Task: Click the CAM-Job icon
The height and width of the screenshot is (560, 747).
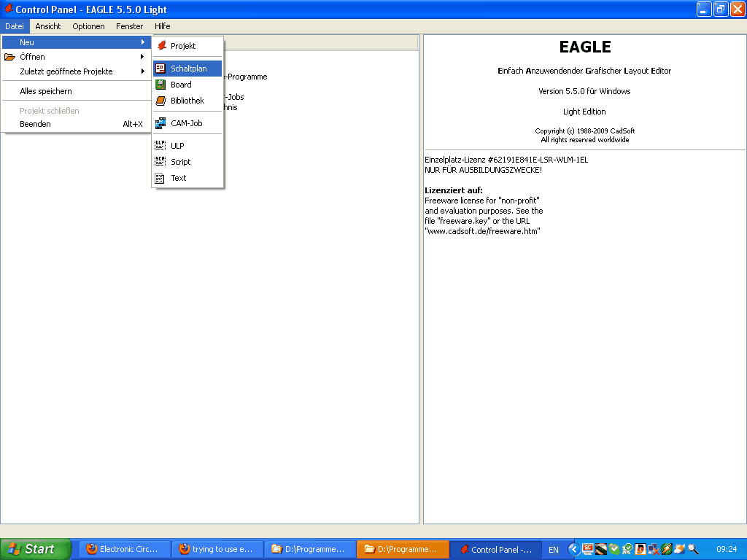Action: [160, 123]
